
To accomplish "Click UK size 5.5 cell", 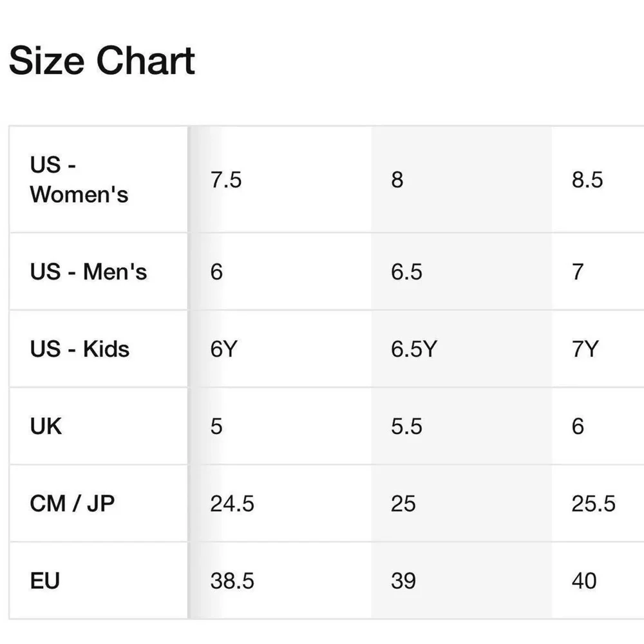I will point(406,426).
